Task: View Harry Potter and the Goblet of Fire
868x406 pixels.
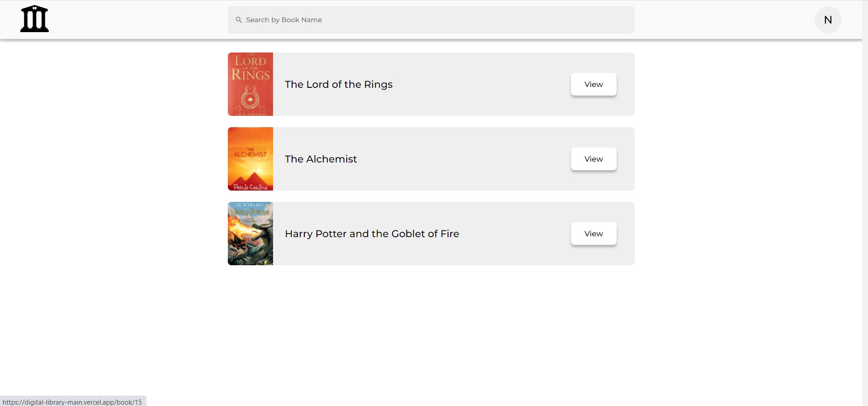Action: tap(593, 234)
